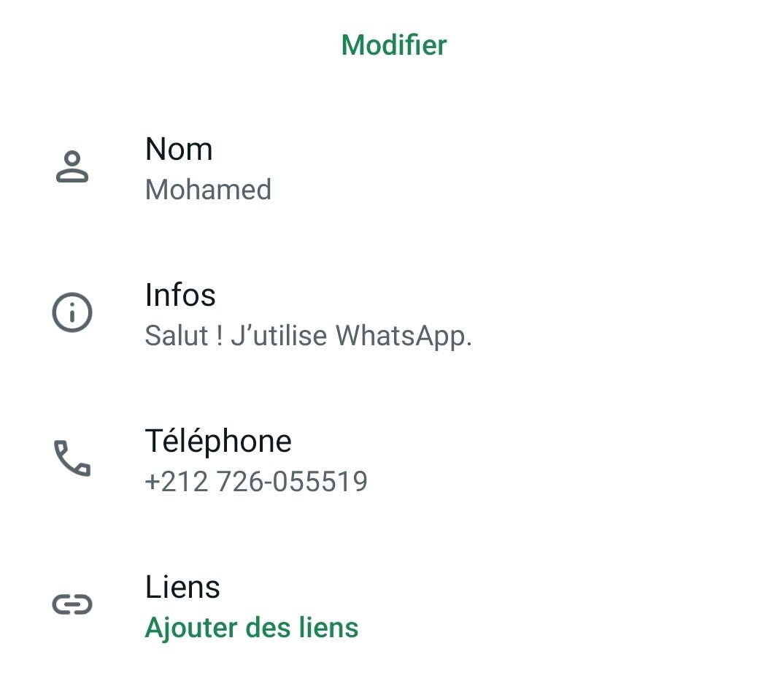Click the Liens label

click(x=182, y=587)
